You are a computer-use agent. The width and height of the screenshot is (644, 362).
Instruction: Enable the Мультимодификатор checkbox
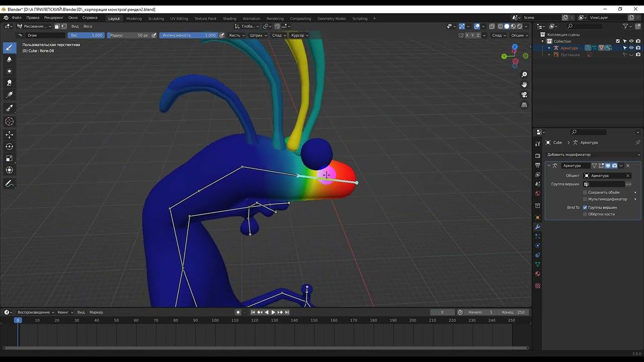(585, 199)
